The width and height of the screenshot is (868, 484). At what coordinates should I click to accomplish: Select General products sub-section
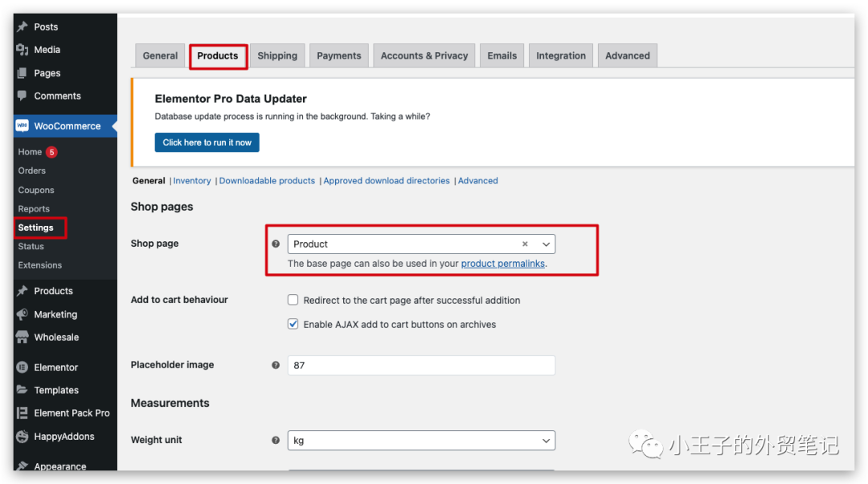click(x=149, y=181)
